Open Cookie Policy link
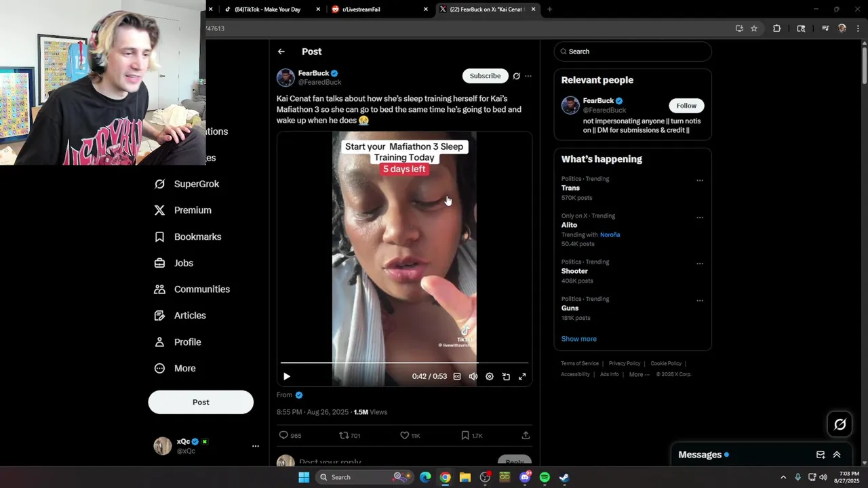 (x=666, y=363)
